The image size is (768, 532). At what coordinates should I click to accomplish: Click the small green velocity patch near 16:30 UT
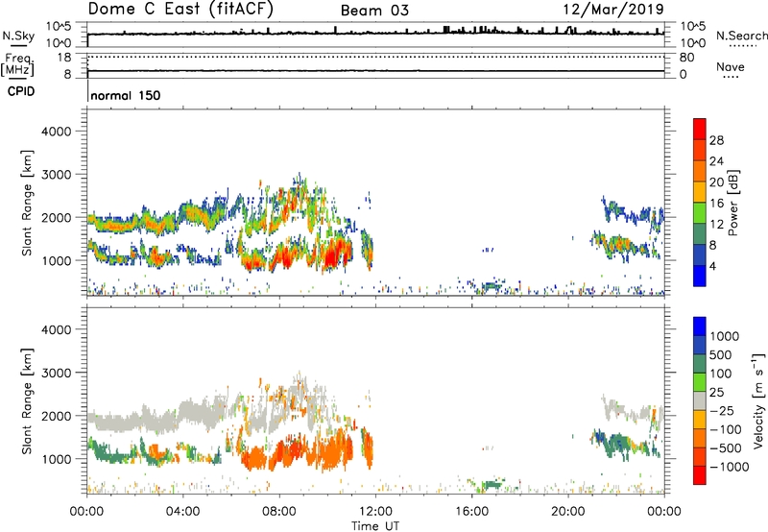coord(491,485)
